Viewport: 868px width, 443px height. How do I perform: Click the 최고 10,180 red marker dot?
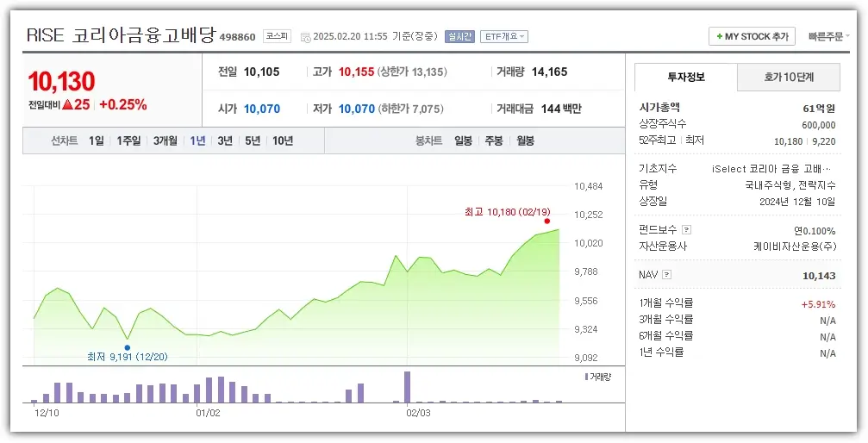coord(546,221)
